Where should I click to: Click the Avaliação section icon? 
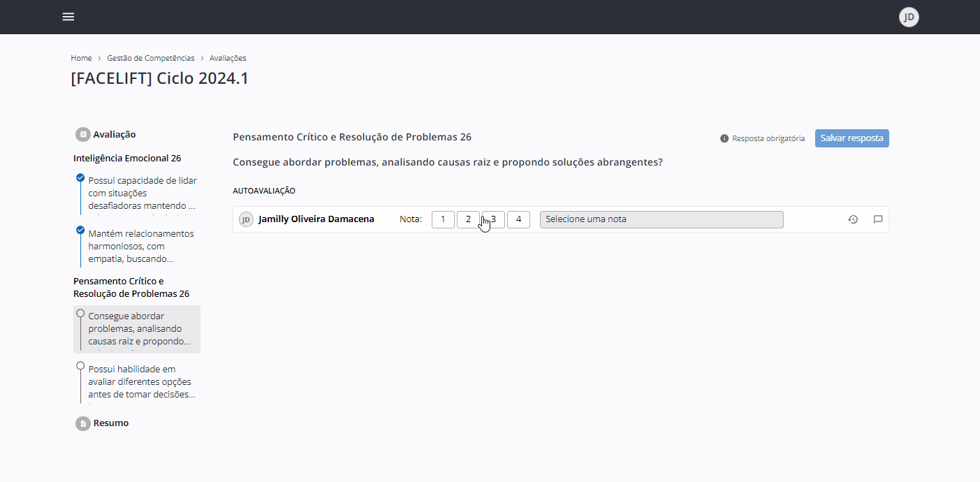(x=83, y=134)
